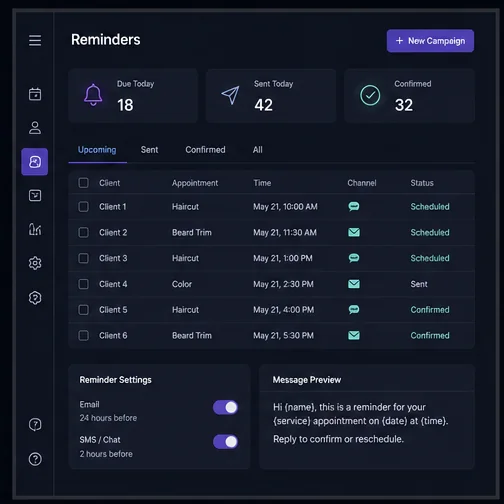
Task: Open the hamburger menu
Action: 35,40
